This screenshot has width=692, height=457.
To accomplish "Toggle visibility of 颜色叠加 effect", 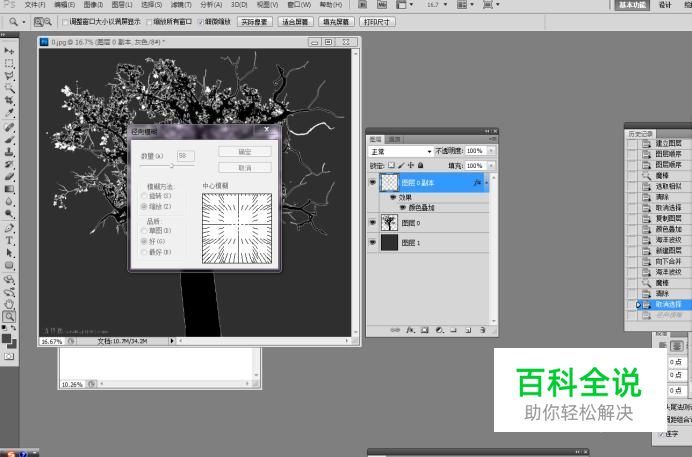I will tap(402, 207).
